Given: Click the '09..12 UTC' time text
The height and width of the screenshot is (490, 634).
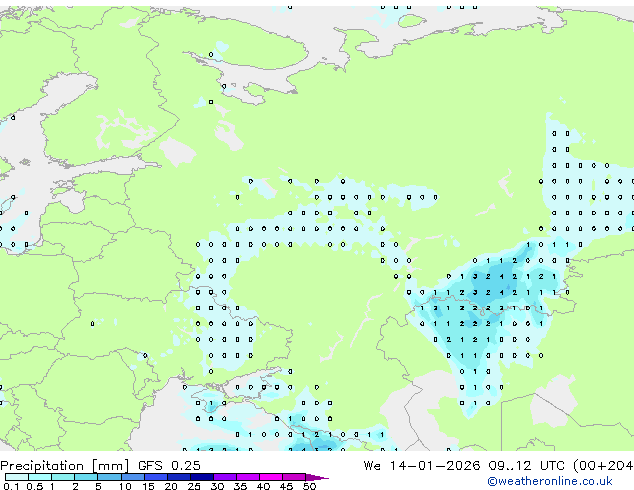Looking at the screenshot, I should pyautogui.click(x=526, y=466).
